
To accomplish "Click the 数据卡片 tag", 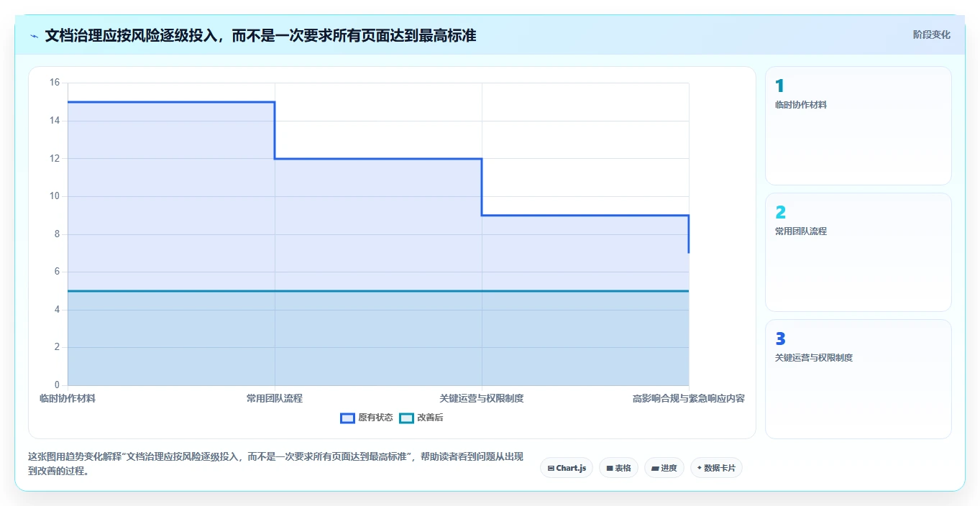I will click(716, 468).
